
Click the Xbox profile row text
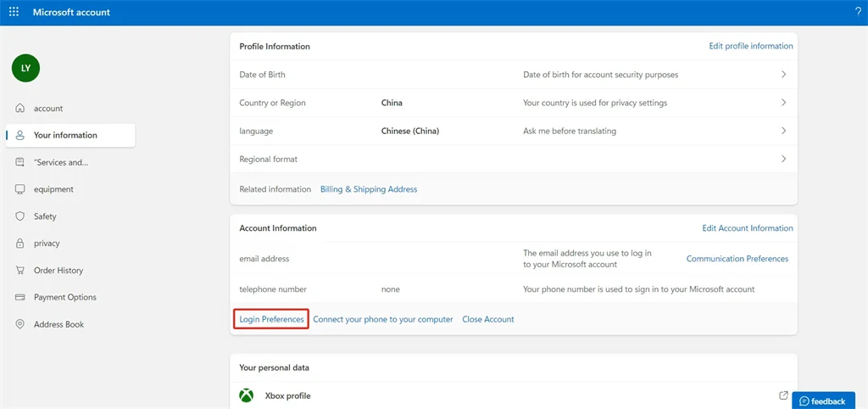click(288, 395)
